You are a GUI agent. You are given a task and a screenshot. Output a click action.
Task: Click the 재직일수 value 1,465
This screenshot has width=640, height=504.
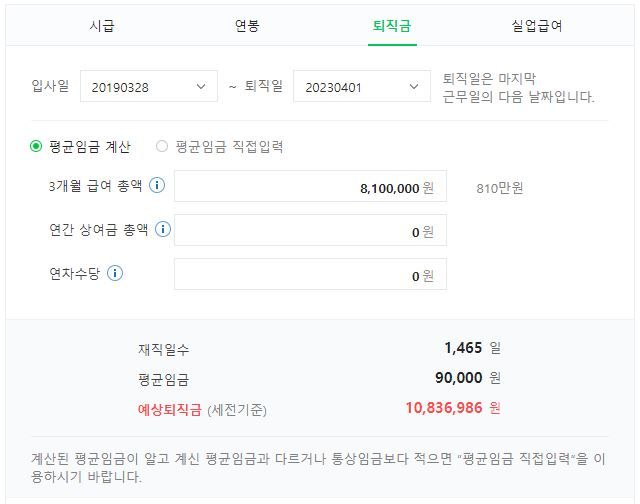pos(463,348)
